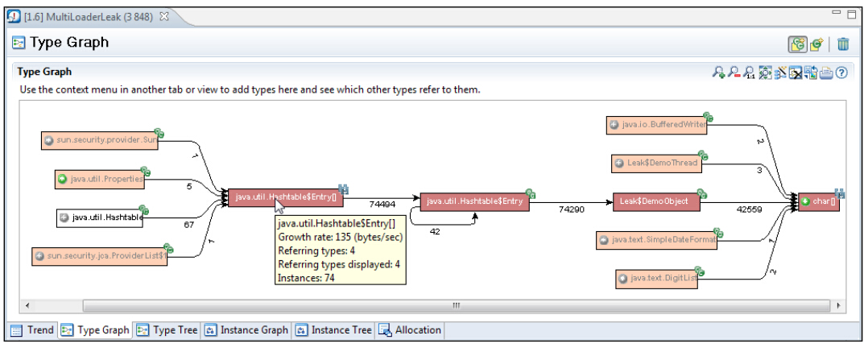The height and width of the screenshot is (348, 868).
Task: Click the graph layout icon
Action: (780, 72)
